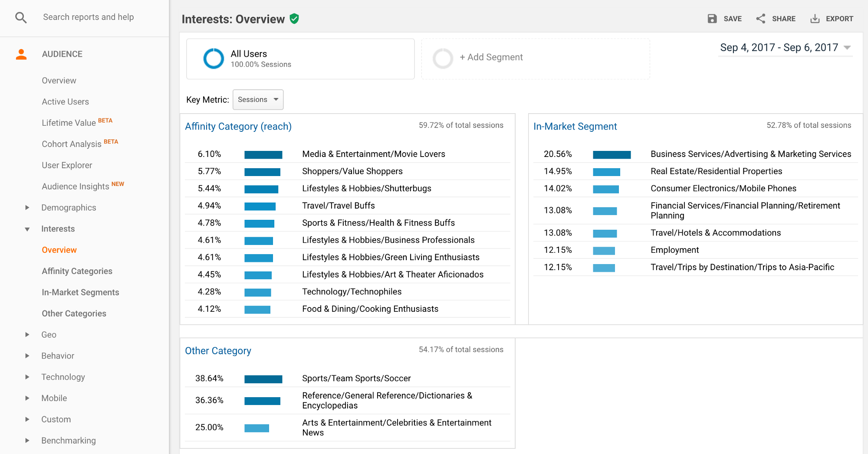Click the Save disk icon

click(x=712, y=19)
